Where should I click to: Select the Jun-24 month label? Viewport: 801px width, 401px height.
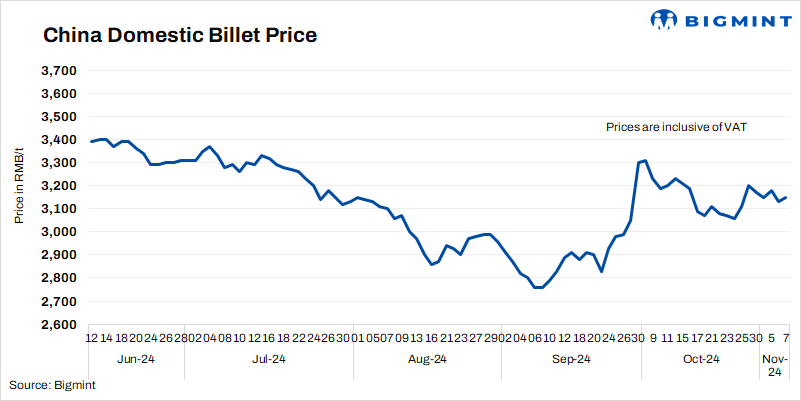click(135, 359)
